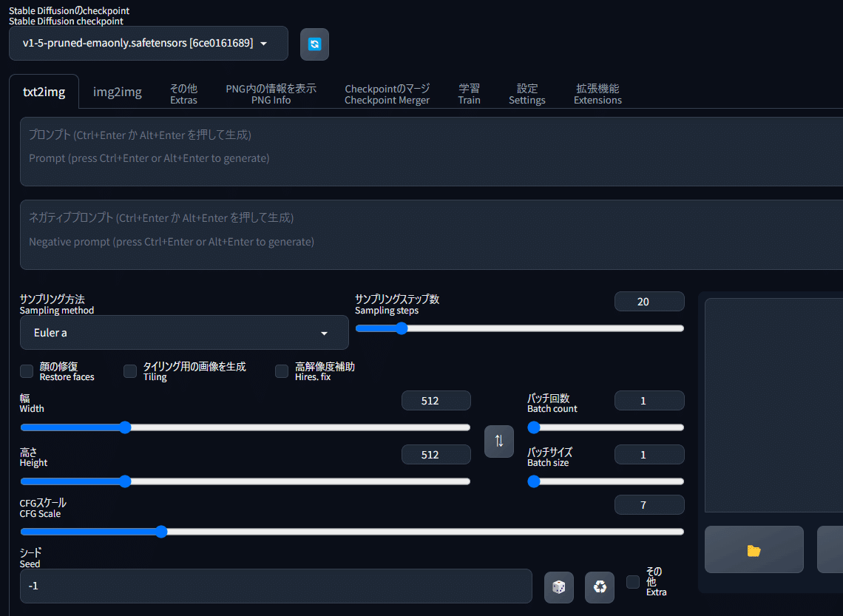Viewport: 843px width, 616px height.
Task: Click the CFG Scale slider
Action: click(352, 532)
